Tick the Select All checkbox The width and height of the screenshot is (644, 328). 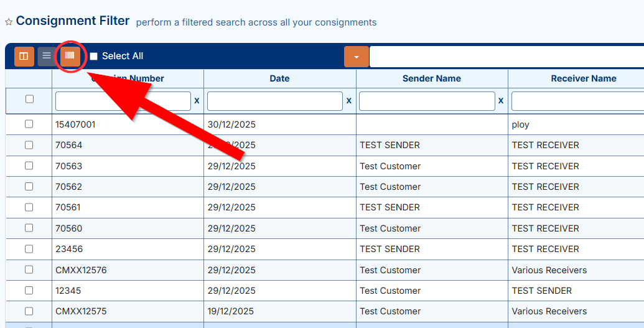click(x=94, y=56)
